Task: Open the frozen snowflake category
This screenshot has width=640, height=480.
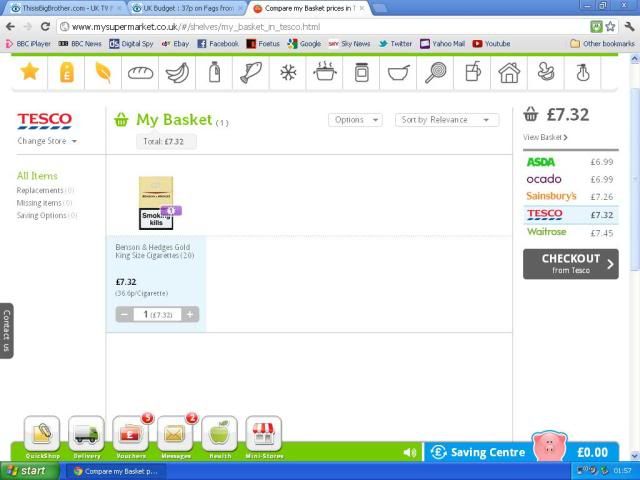Action: (x=288, y=73)
